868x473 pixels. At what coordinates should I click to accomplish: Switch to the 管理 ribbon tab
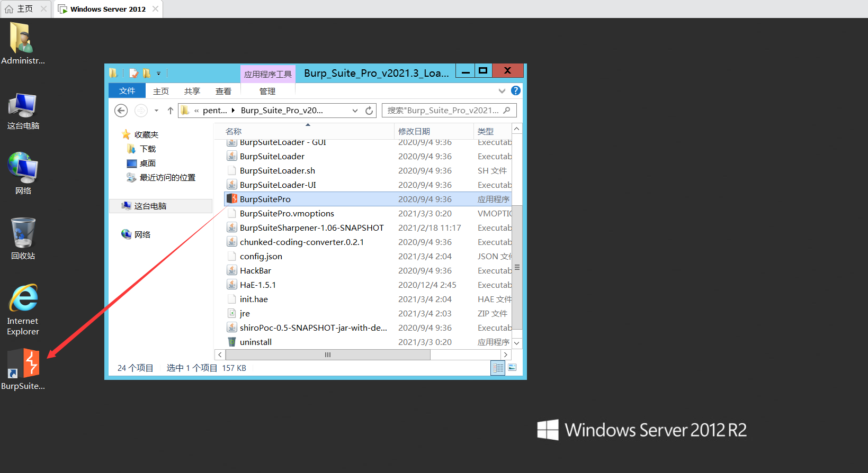pyautogui.click(x=267, y=91)
